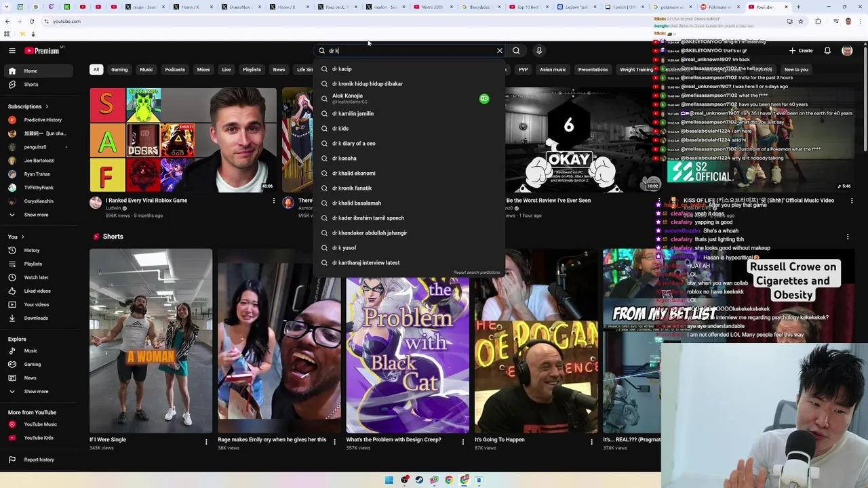Select the News filter chip
This screenshot has width=868, height=488.
pyautogui.click(x=279, y=70)
